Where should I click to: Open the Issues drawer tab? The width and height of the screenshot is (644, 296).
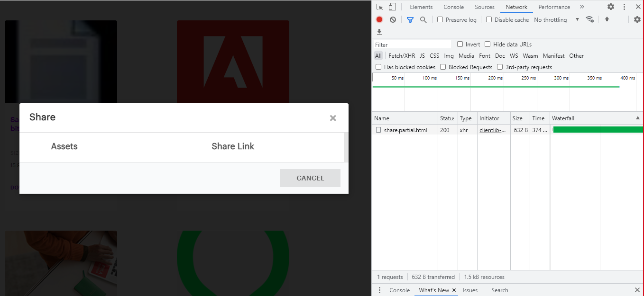[470, 290]
